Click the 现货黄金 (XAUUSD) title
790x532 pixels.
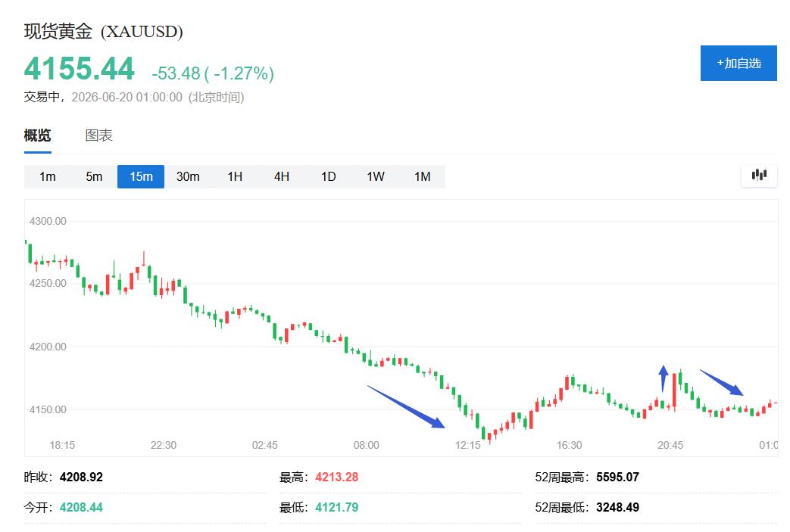tap(103, 31)
